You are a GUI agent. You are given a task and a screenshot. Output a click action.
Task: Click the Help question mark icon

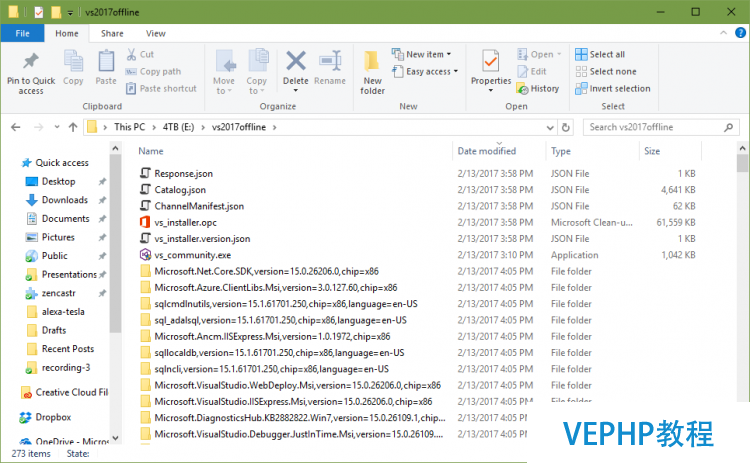tap(740, 33)
